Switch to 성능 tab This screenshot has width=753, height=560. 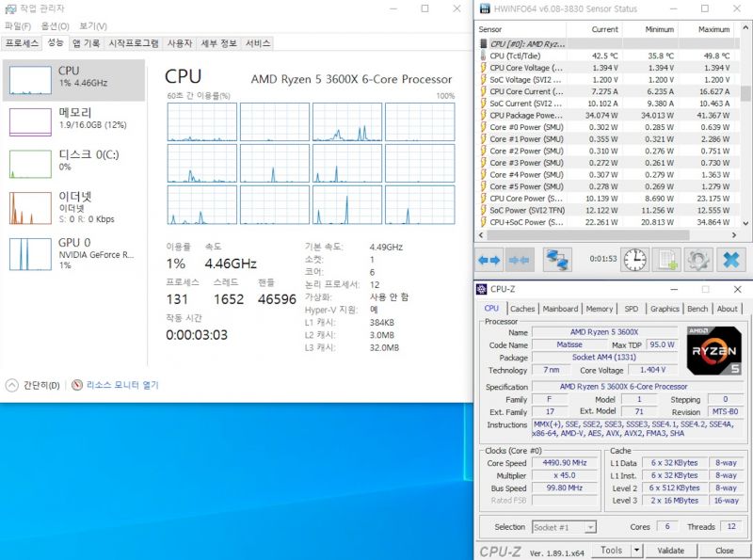click(56, 42)
